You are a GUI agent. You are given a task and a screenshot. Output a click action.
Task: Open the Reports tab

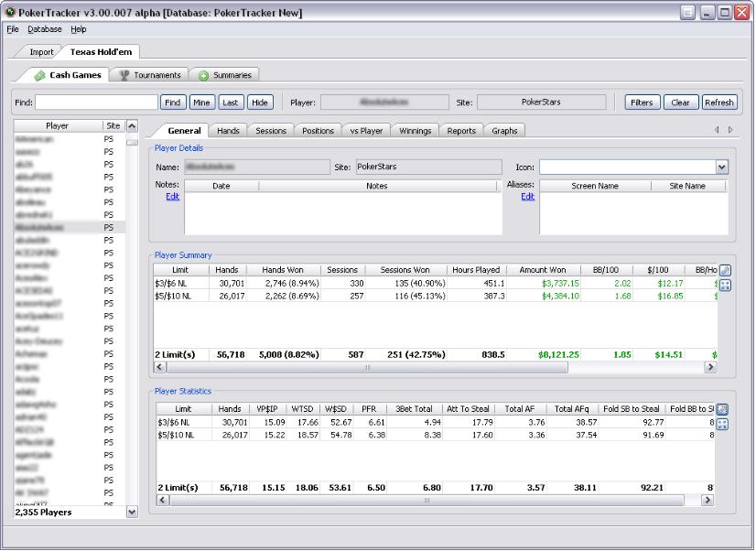click(x=461, y=131)
